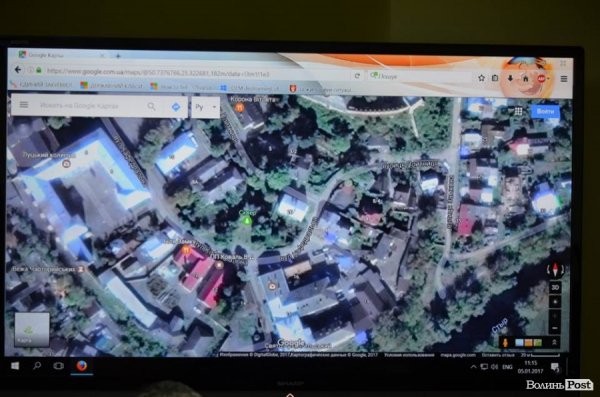Screen dimensions: 600x397
Task: Open the maps.google.com footer link
Action: [x=458, y=355]
